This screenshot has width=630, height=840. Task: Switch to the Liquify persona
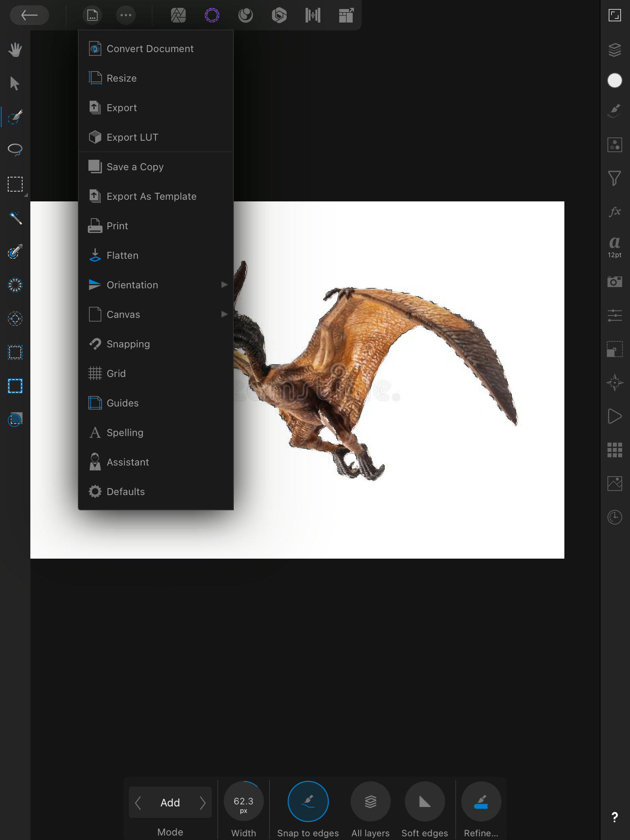coord(246,16)
